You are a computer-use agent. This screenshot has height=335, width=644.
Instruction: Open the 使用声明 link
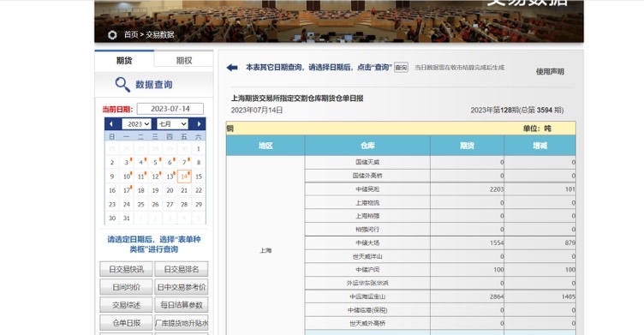(x=550, y=71)
